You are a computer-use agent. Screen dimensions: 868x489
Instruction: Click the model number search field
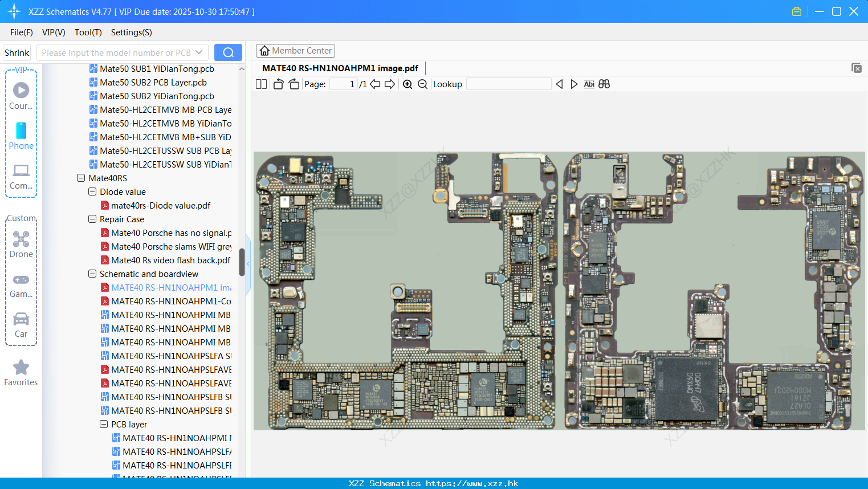116,52
